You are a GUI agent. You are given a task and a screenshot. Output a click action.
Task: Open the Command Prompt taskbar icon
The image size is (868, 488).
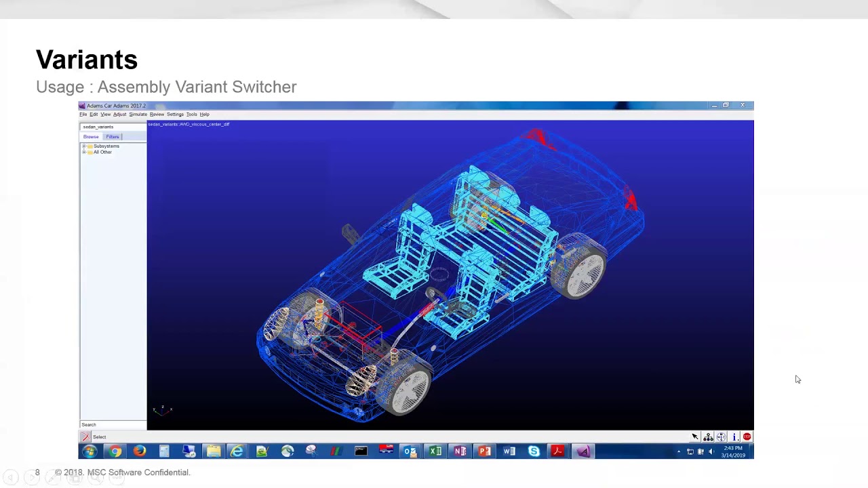point(361,451)
